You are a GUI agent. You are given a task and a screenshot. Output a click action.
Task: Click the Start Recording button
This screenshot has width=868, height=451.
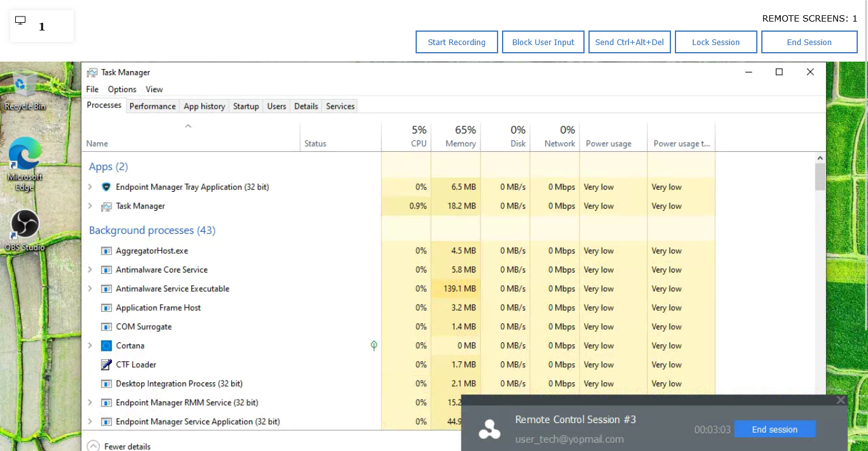(457, 42)
